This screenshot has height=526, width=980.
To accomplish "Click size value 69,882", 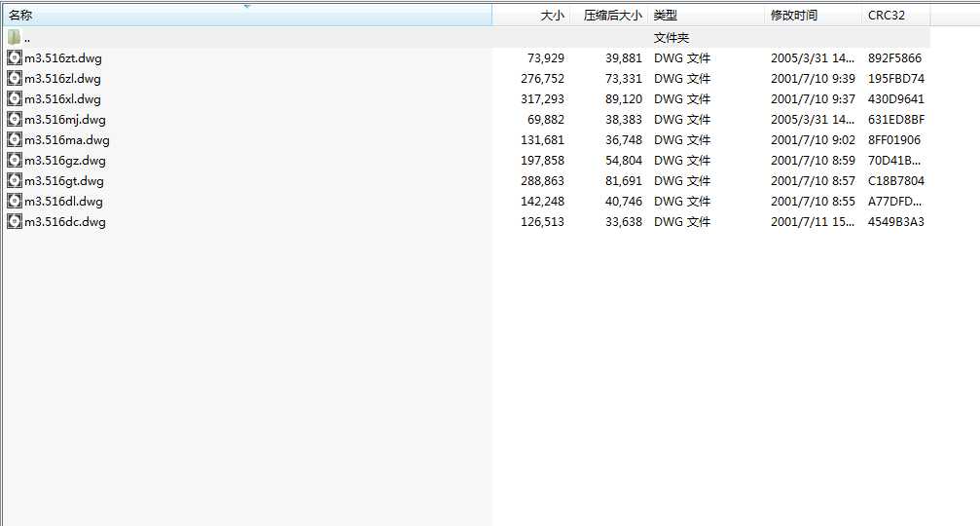I will coord(546,120).
